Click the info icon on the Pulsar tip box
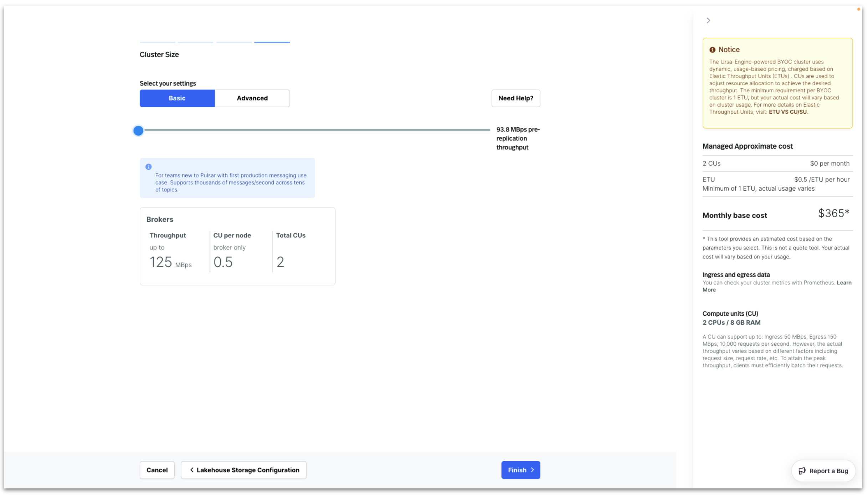Screen dimensions: 868x495 pos(149,166)
